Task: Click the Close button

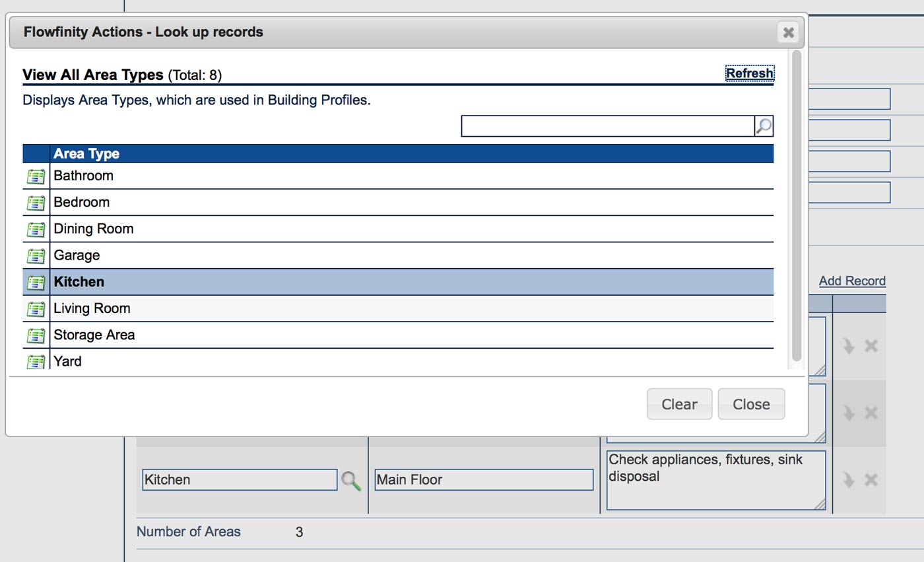Action: click(x=751, y=404)
